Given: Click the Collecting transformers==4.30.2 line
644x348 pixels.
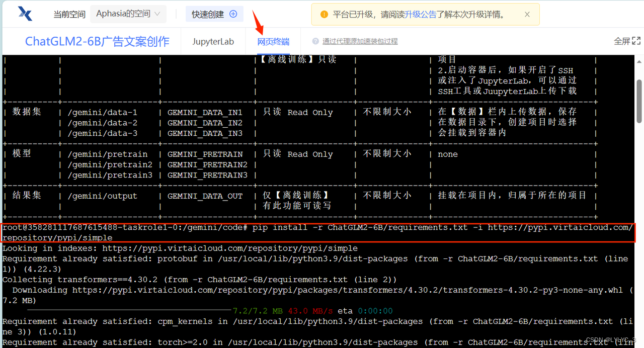Looking at the screenshot, I should click(200, 280).
